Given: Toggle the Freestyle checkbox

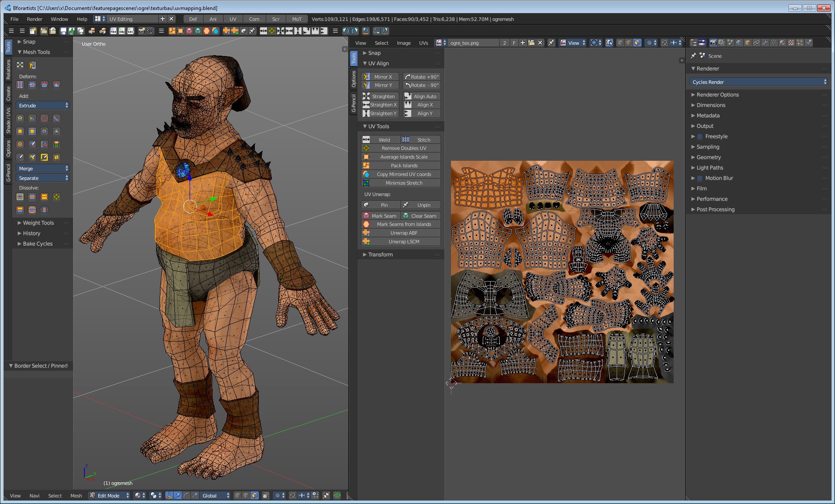Looking at the screenshot, I should coord(700,136).
